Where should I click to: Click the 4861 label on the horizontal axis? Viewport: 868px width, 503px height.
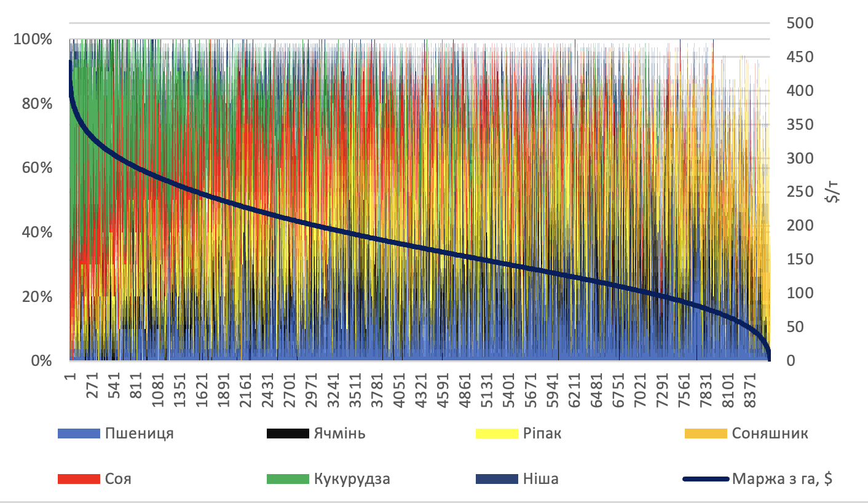[466, 390]
